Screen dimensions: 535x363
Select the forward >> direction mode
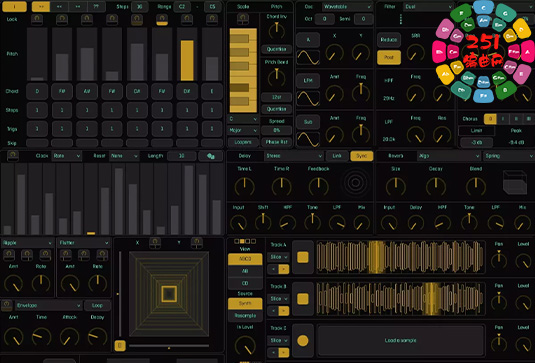pos(41,6)
